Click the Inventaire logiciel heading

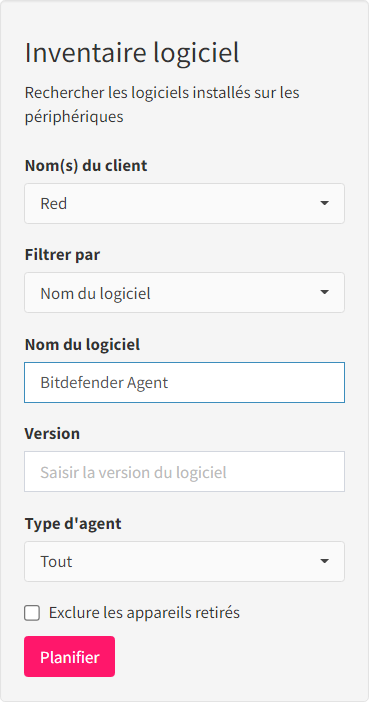pos(132,53)
